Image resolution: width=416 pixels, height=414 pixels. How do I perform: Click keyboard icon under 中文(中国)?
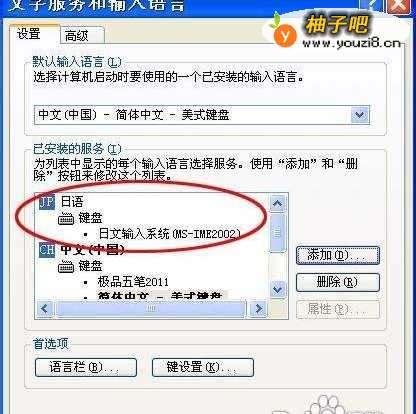coord(66,267)
